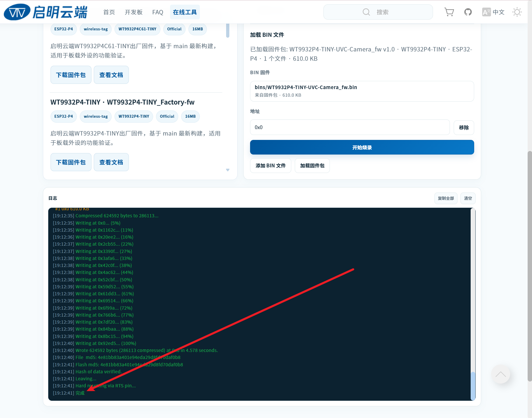This screenshot has width=532, height=418.
Task: Go to the 首页 nav item
Action: point(109,12)
